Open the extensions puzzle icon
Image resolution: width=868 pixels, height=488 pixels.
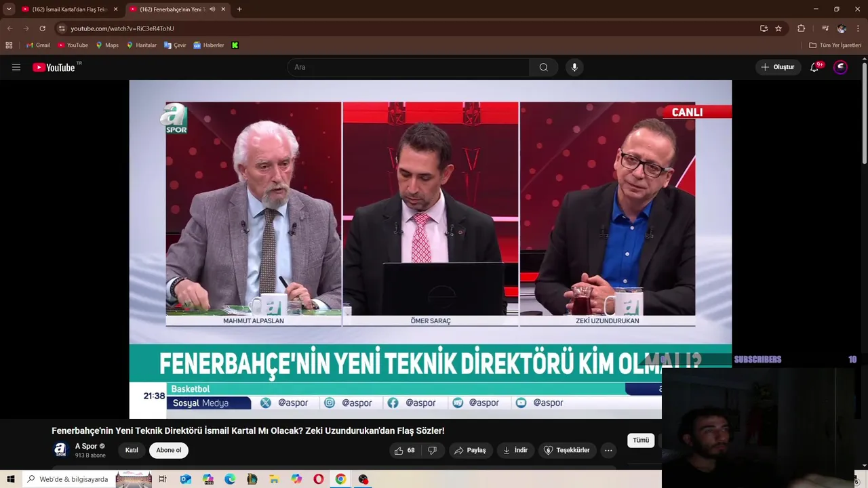801,28
